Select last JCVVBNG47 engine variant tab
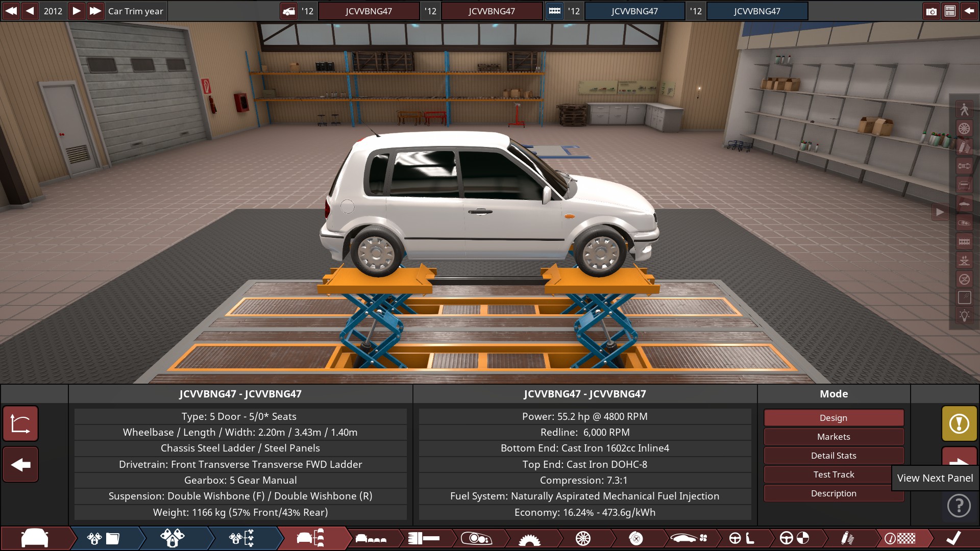 pyautogui.click(x=757, y=11)
